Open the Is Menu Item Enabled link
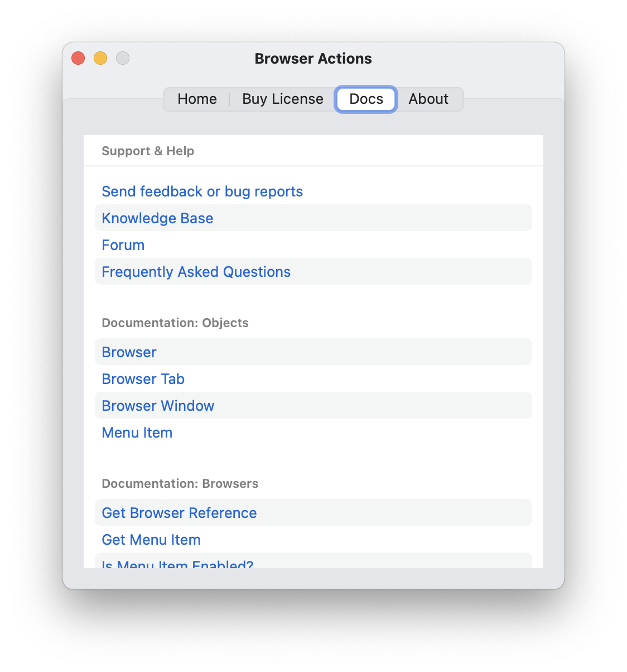The height and width of the screenshot is (672, 627). 177,564
